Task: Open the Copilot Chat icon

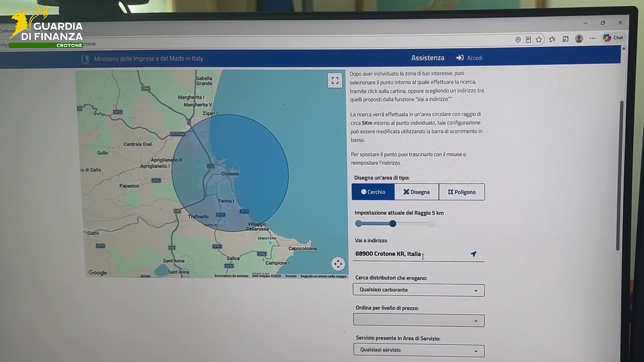Action: 613,38
